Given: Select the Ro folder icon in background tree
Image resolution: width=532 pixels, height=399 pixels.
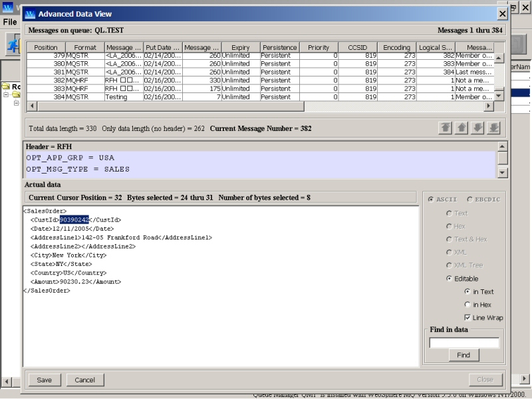Looking at the screenshot, I should 6,86.
